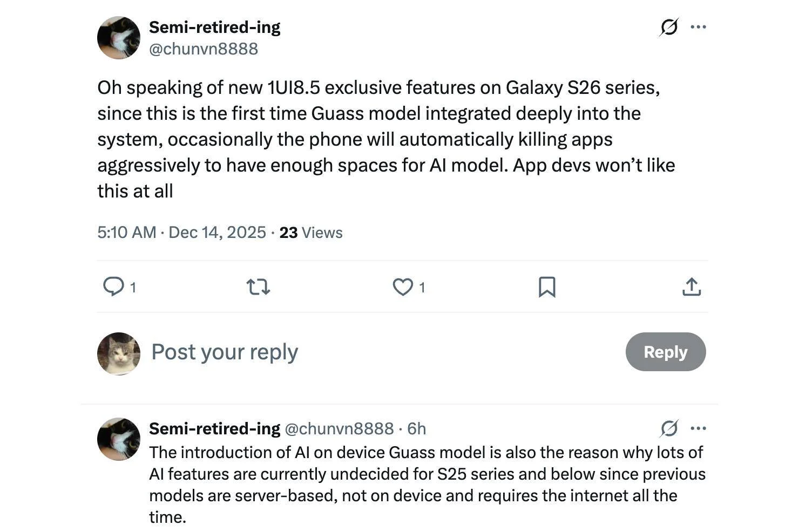Click the 5:10 AM Dec 14, 2025 timestamp

tap(181, 233)
